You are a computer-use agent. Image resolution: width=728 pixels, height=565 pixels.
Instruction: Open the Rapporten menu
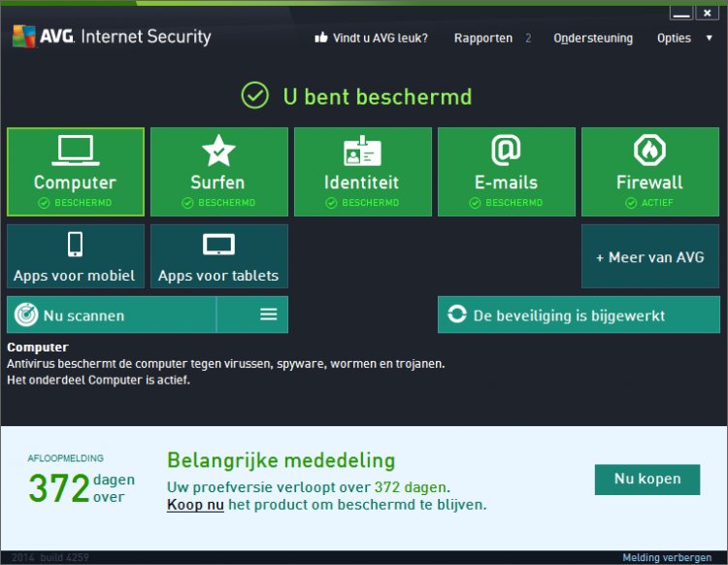click(483, 38)
